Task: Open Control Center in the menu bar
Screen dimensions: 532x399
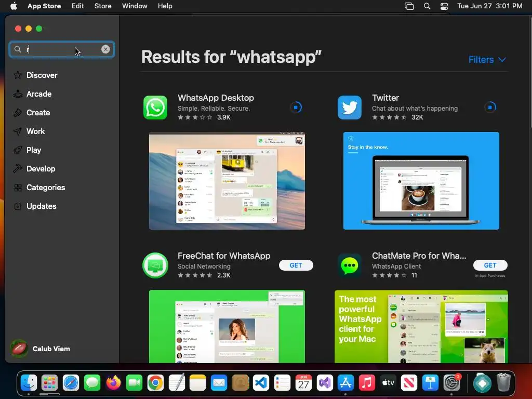Action: click(444, 6)
